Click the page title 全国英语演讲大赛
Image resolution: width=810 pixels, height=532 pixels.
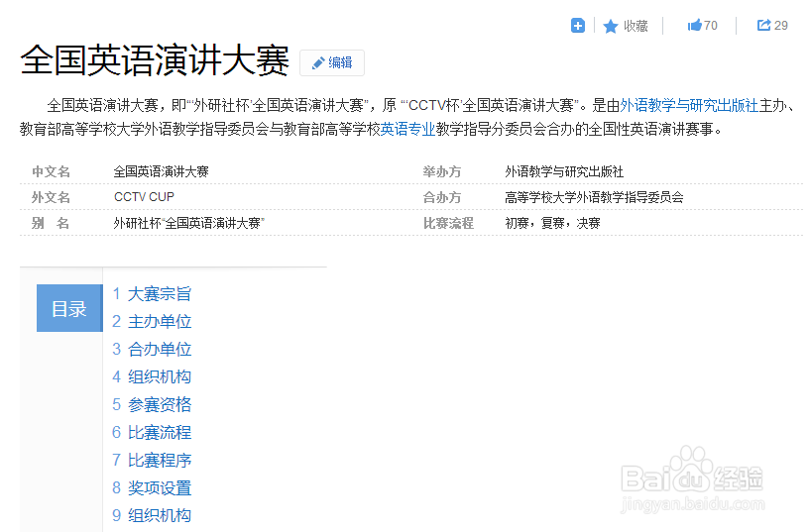[155, 60]
